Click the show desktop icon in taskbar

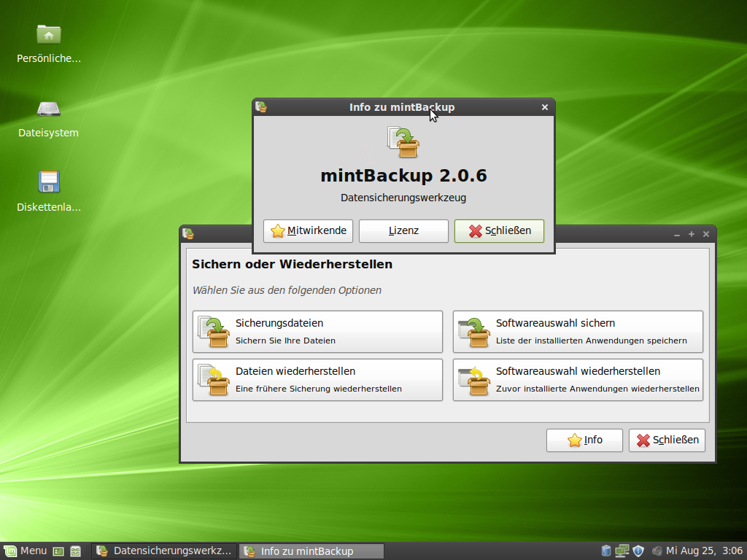(x=58, y=551)
